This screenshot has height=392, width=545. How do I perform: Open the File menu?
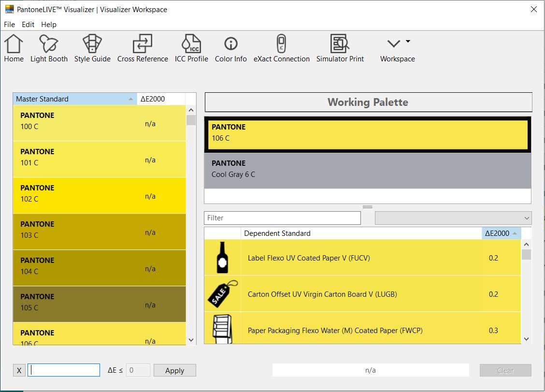pyautogui.click(x=9, y=25)
